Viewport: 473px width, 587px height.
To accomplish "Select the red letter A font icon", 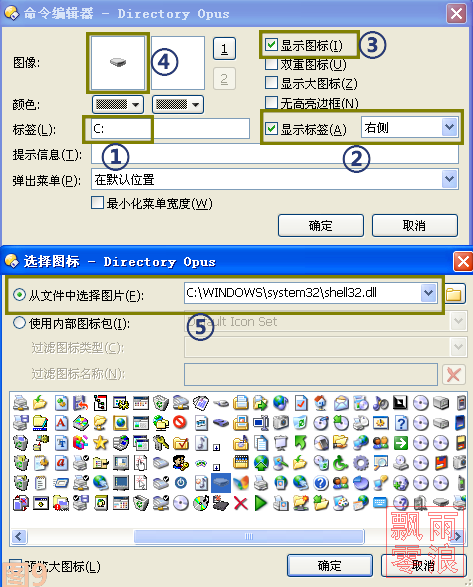I will (x=61, y=423).
